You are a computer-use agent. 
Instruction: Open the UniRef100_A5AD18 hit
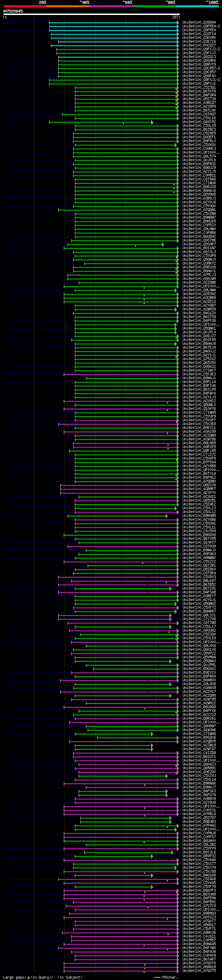[199, 967]
